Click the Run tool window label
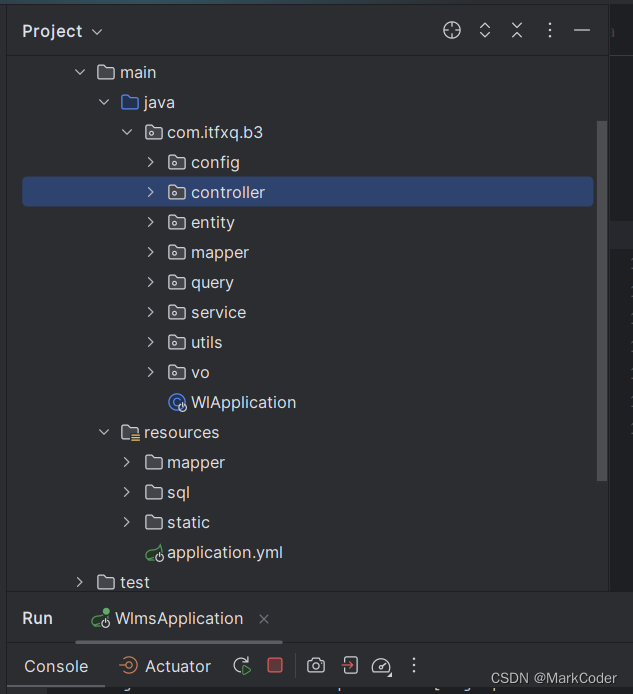Screen dimensions: 633x694 click(x=38, y=618)
